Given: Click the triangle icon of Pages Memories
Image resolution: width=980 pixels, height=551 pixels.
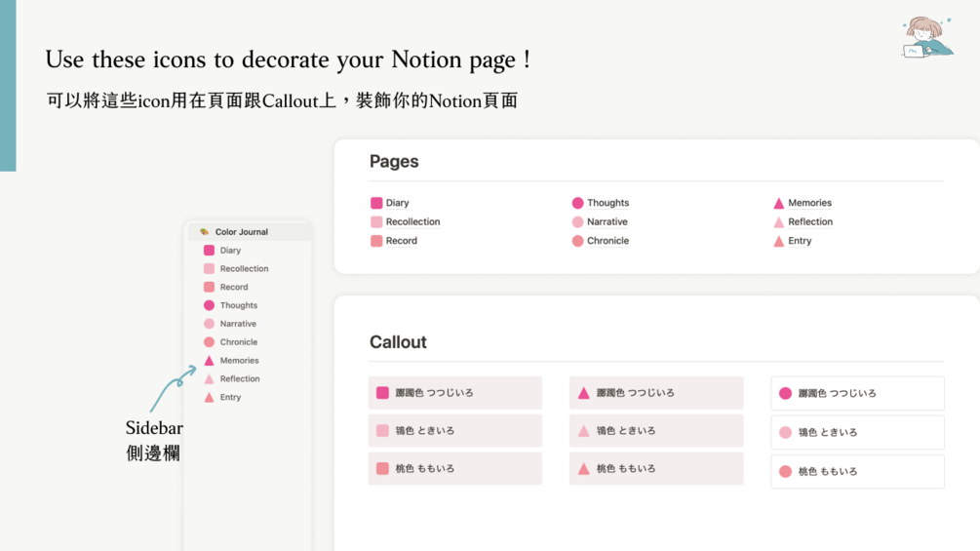Looking at the screenshot, I should pos(779,203).
